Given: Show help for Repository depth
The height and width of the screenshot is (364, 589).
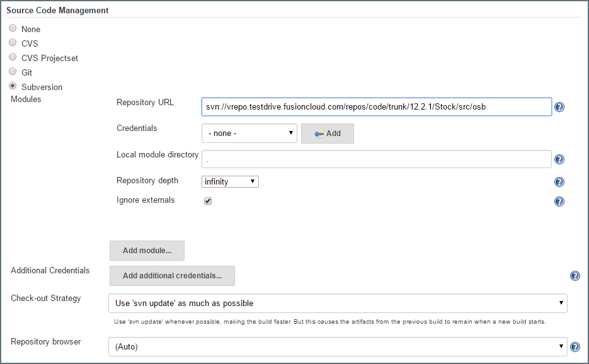Looking at the screenshot, I should click(559, 182).
